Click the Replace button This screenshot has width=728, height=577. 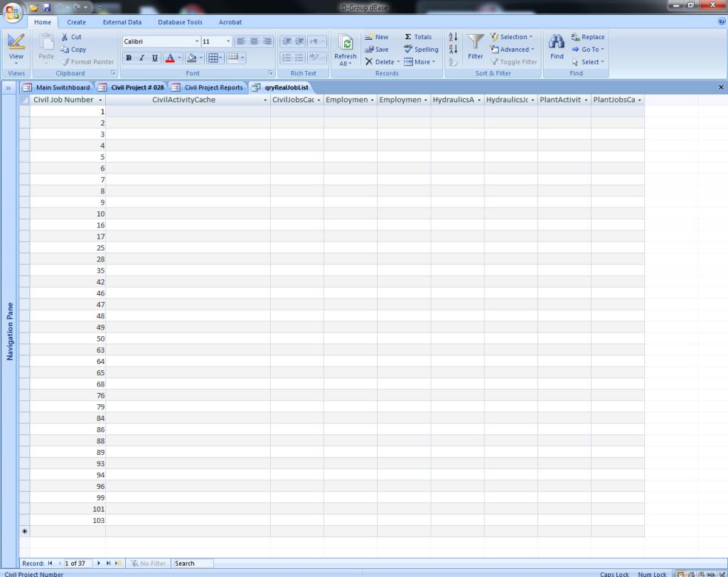tap(588, 37)
